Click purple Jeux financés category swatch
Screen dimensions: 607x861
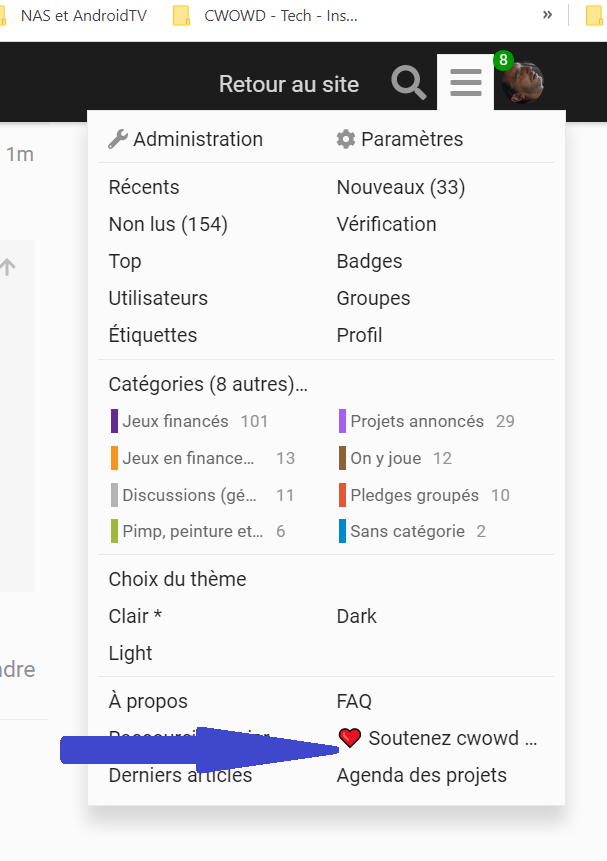(x=115, y=422)
